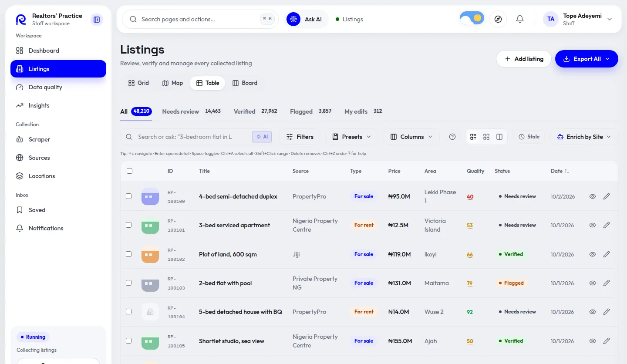The width and height of the screenshot is (627, 364).
Task: Switch to compact list density icon
Action: coord(473,137)
